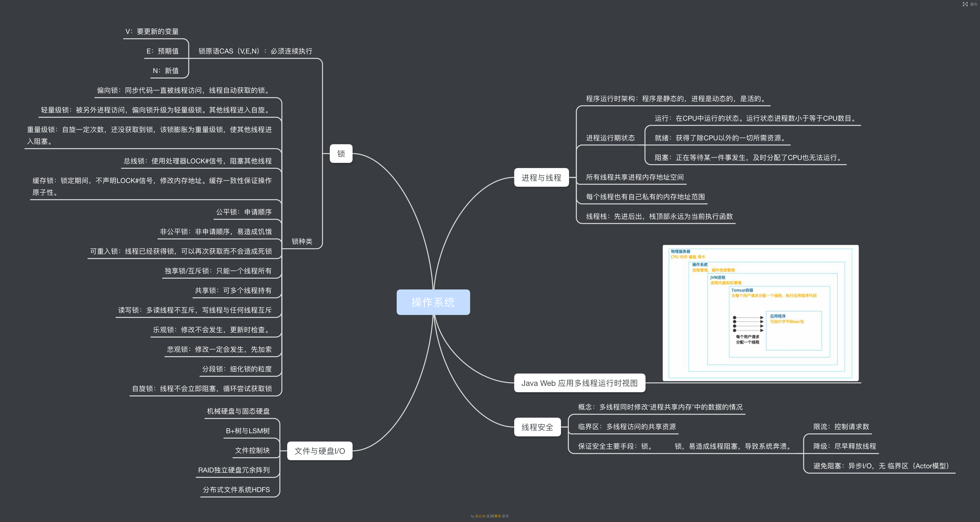
Task: Click 'RAID独立硬盘冗余阵列' node
Action: tap(234, 470)
